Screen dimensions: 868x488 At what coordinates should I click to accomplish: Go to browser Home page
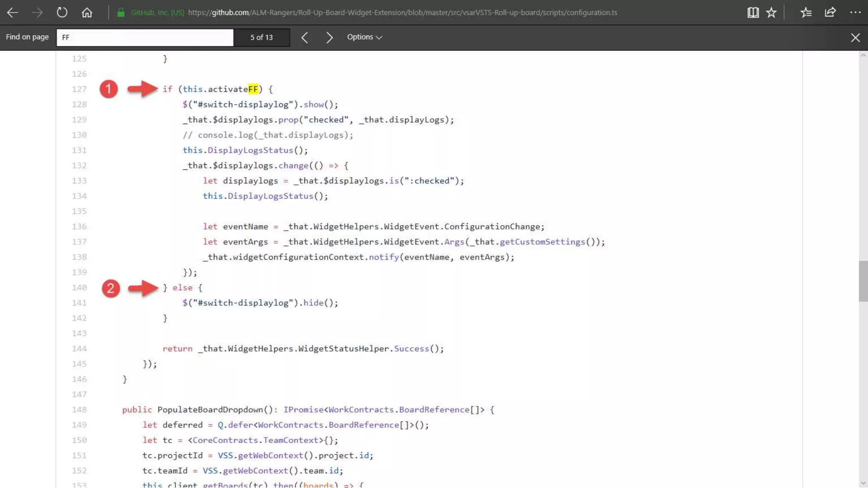point(87,12)
